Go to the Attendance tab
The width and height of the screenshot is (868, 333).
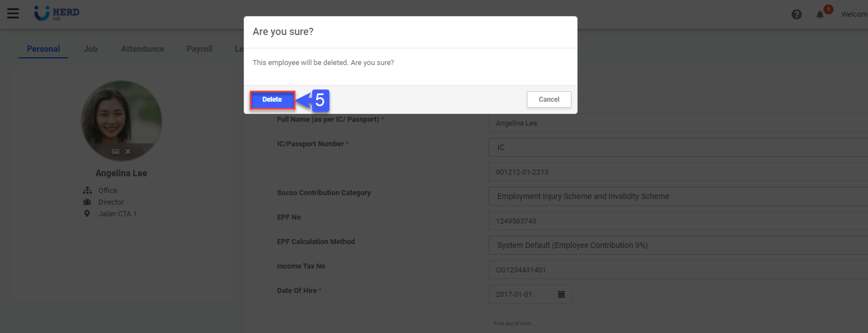pos(142,49)
